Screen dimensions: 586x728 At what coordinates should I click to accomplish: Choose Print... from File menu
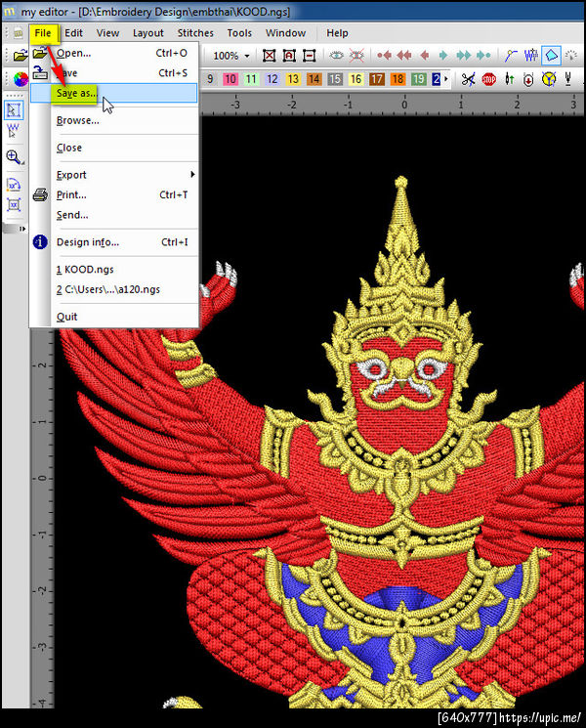[x=114, y=195]
